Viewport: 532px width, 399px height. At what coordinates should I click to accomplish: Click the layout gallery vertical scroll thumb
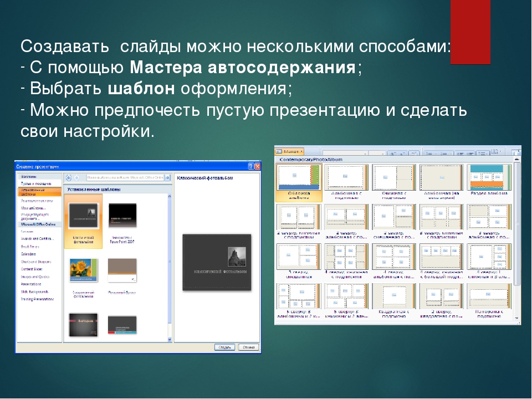[517, 224]
